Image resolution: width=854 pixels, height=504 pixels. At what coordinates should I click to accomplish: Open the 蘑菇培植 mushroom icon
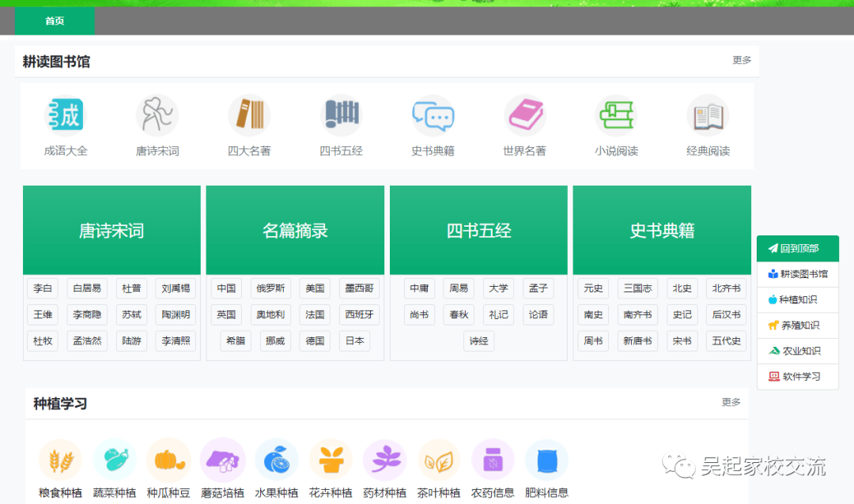coord(222,461)
